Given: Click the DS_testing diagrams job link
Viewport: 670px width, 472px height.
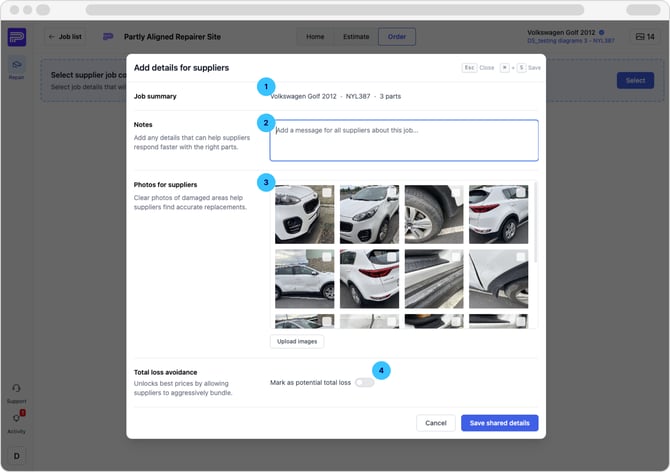Looking at the screenshot, I should [570, 41].
